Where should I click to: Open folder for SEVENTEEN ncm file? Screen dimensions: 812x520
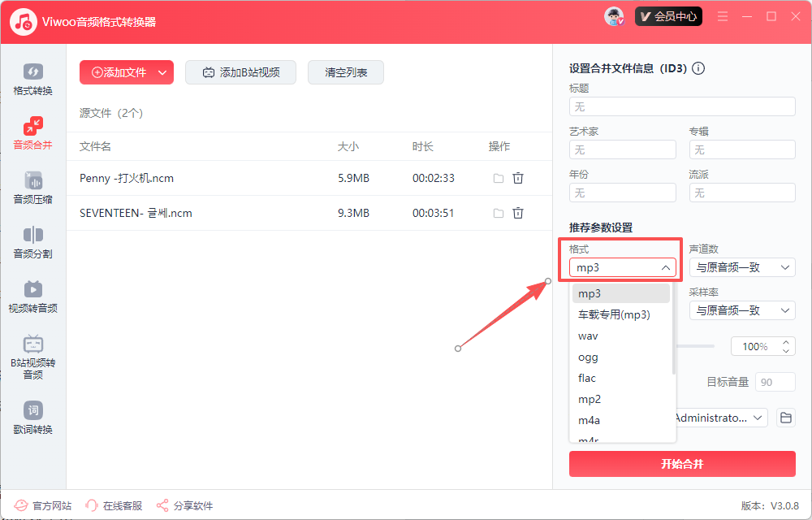tap(498, 214)
